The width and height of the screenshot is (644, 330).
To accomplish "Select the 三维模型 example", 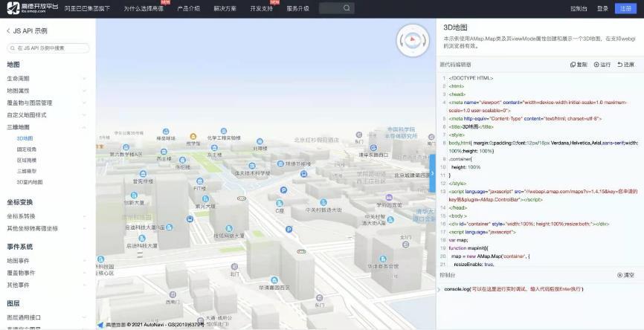I will click(x=27, y=171).
